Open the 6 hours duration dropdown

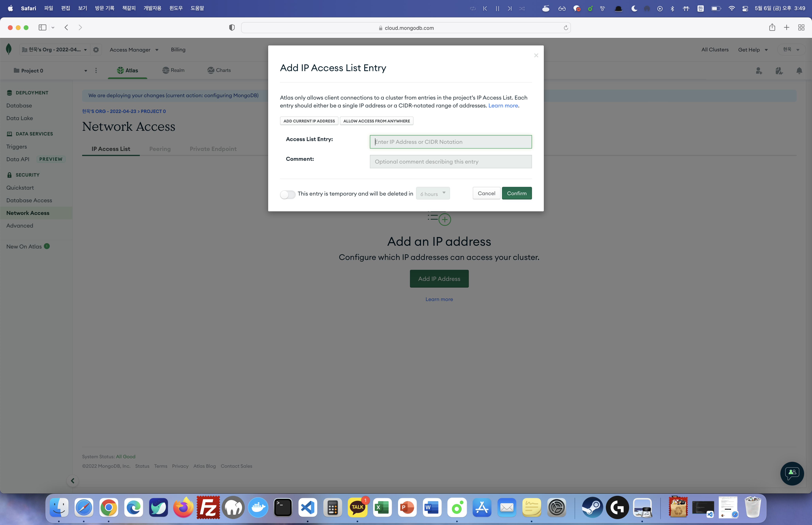(x=433, y=194)
